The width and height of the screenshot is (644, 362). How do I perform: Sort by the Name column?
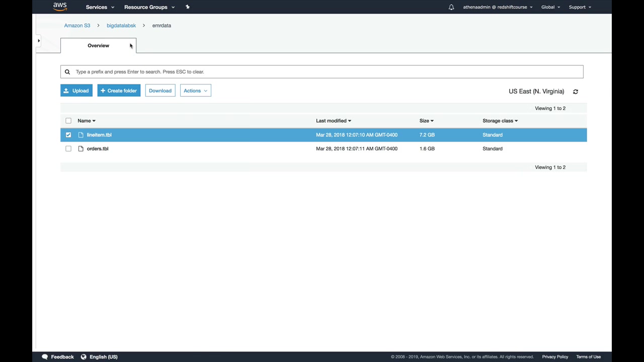(87, 121)
